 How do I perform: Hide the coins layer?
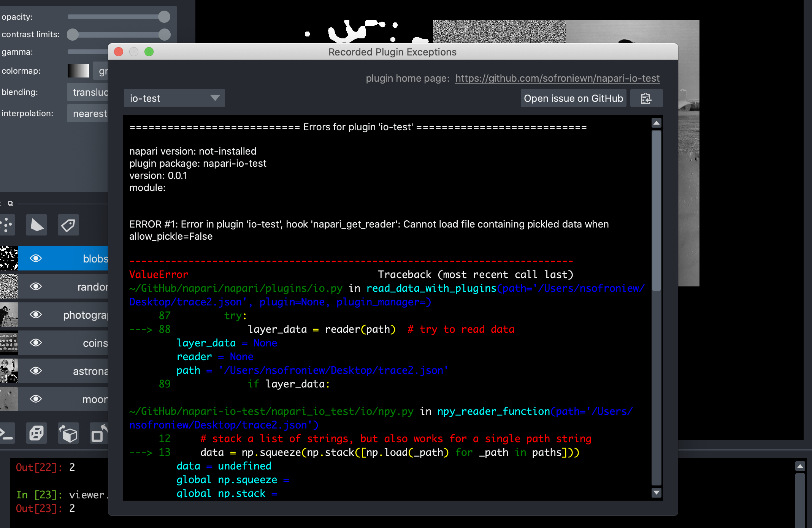[36, 343]
